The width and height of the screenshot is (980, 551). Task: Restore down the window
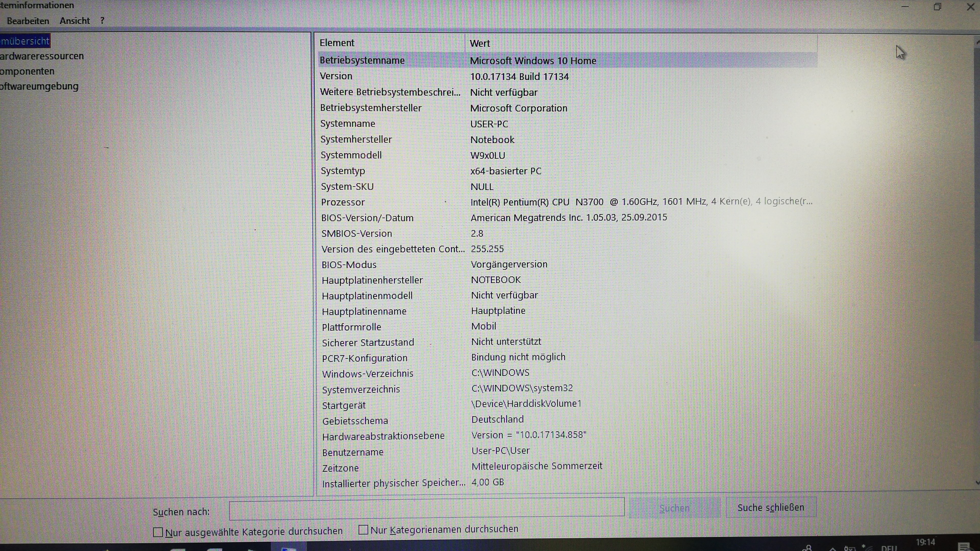(937, 7)
